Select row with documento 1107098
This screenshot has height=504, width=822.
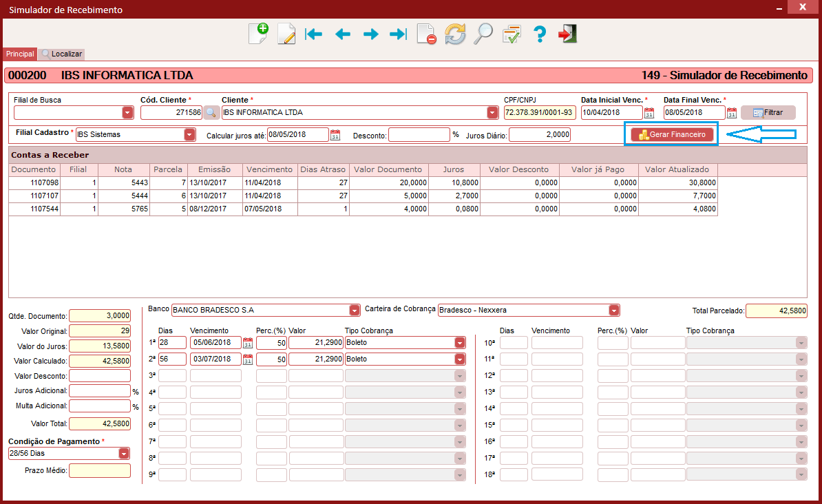pyautogui.click(x=363, y=183)
